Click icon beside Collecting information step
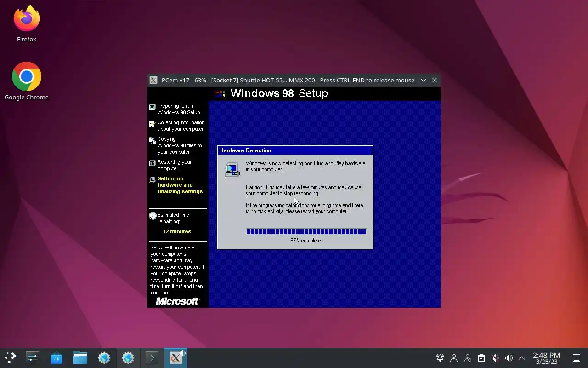 [x=153, y=124]
